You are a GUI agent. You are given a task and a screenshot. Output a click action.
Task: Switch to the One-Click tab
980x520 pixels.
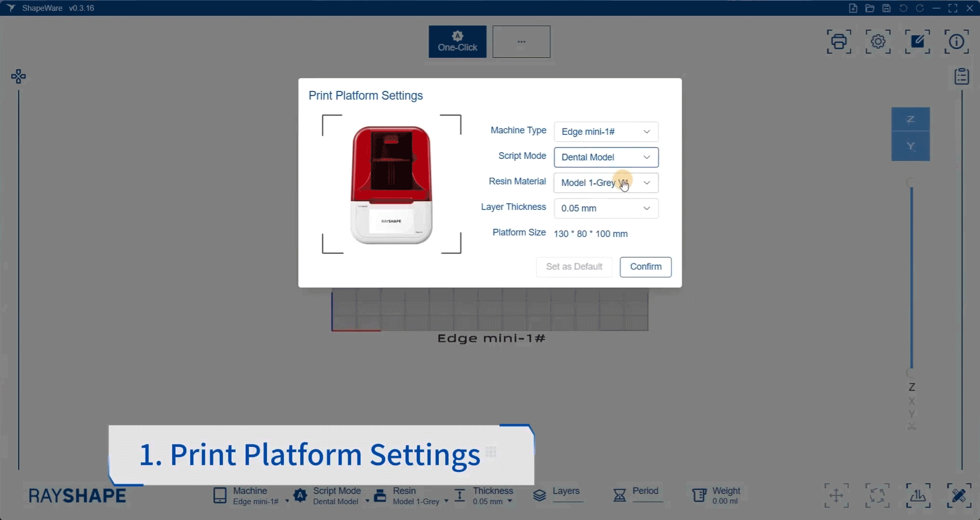point(457,41)
